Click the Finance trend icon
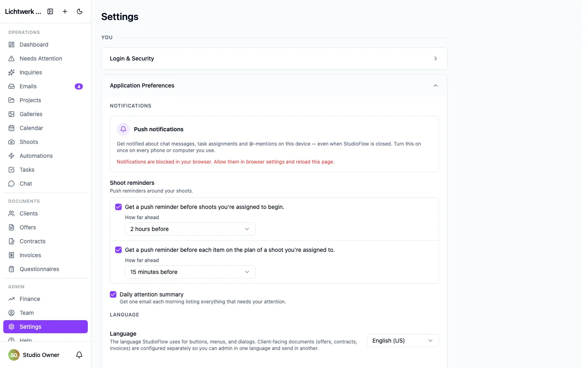 [x=11, y=299]
